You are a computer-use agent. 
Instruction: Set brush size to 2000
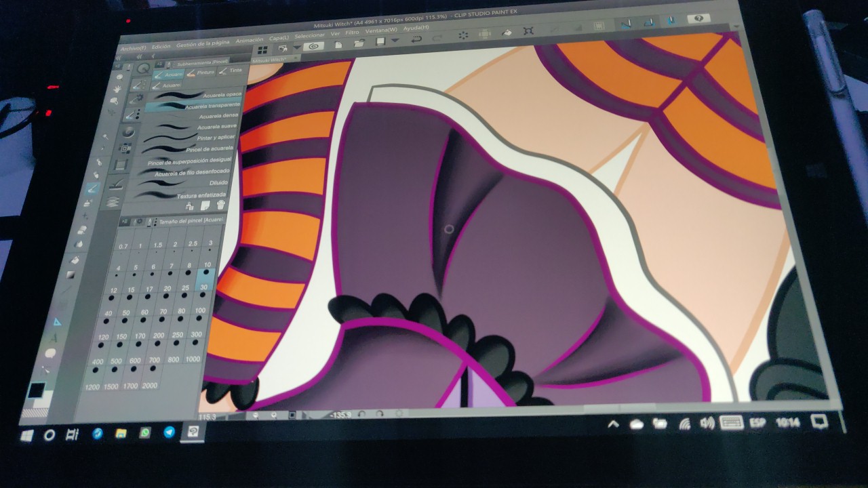151,377
